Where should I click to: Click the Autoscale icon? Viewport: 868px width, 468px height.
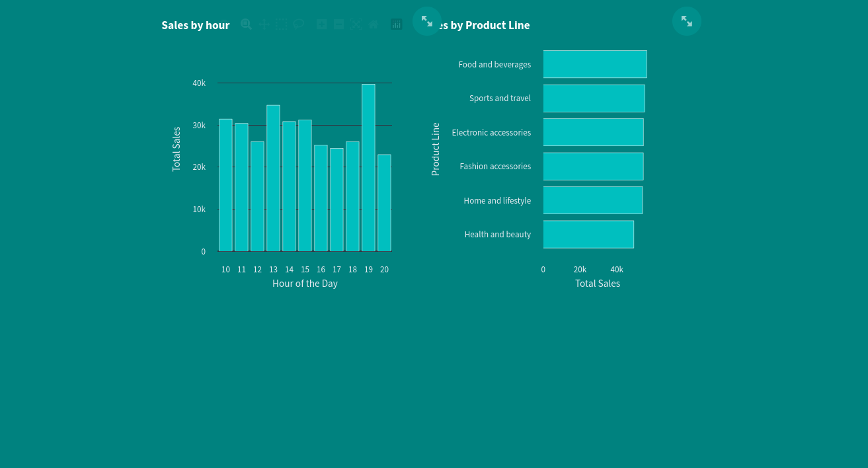pyautogui.click(x=356, y=24)
